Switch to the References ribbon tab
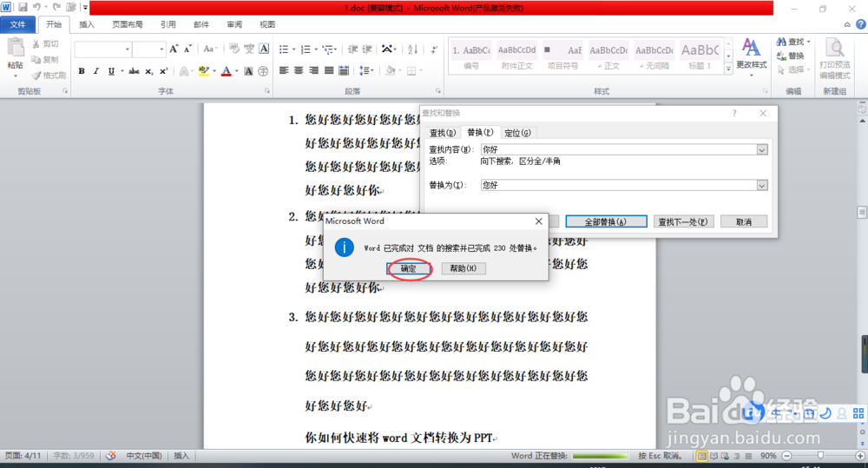Image resolution: width=868 pixels, height=468 pixels. click(168, 24)
